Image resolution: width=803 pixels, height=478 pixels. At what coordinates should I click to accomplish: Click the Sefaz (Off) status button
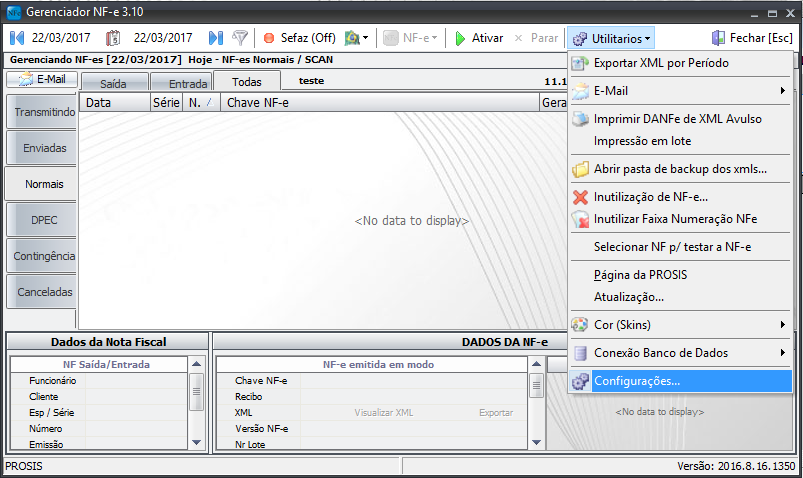[x=299, y=38]
